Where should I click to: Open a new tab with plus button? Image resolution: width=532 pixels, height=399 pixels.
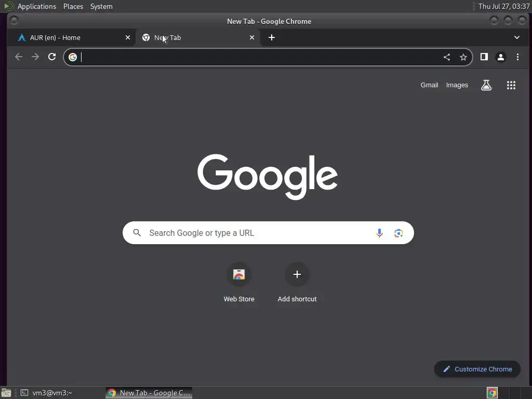(x=272, y=37)
